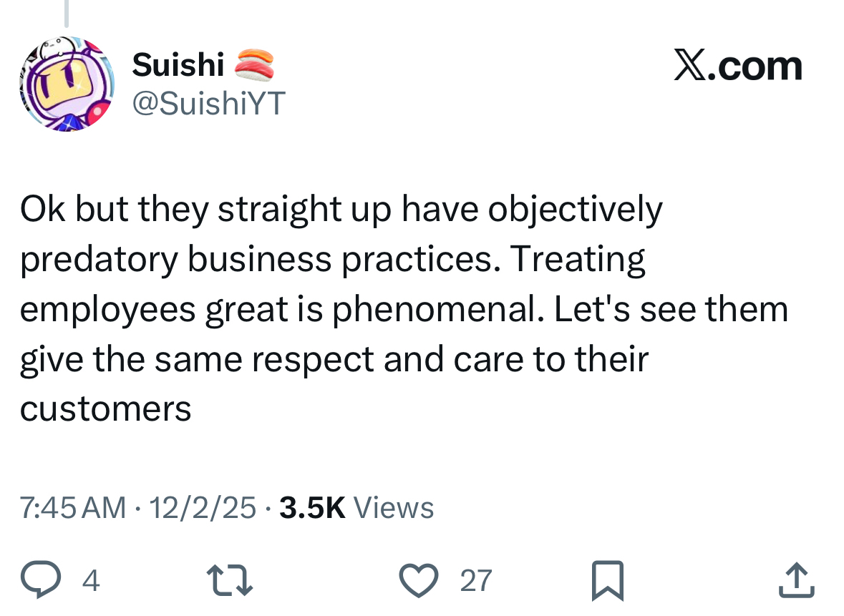Click the thread connector line above avatar
This screenshot has height=616, width=844.
tap(66, 13)
